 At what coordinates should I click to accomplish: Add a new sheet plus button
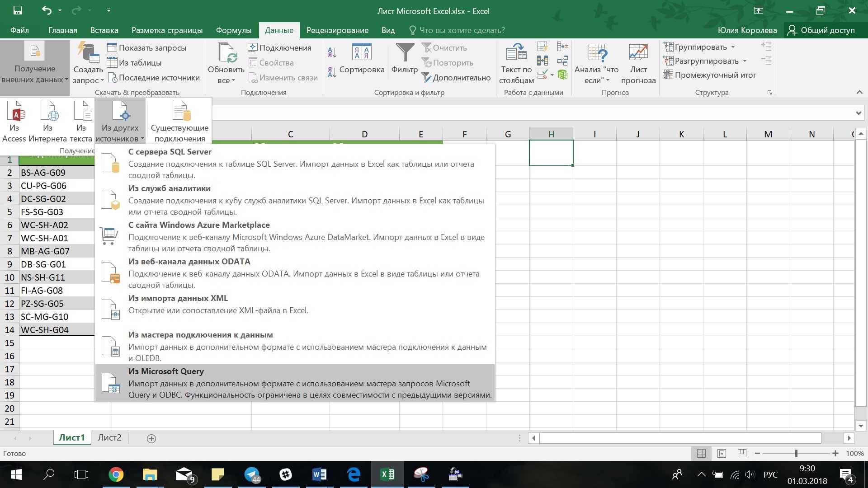click(x=151, y=438)
